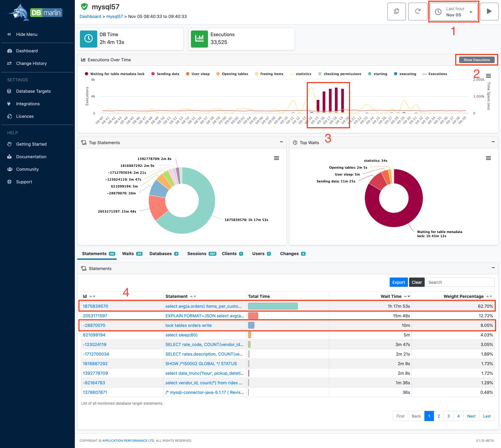
Task: Click the Executions bar chart icon
Action: click(x=199, y=39)
